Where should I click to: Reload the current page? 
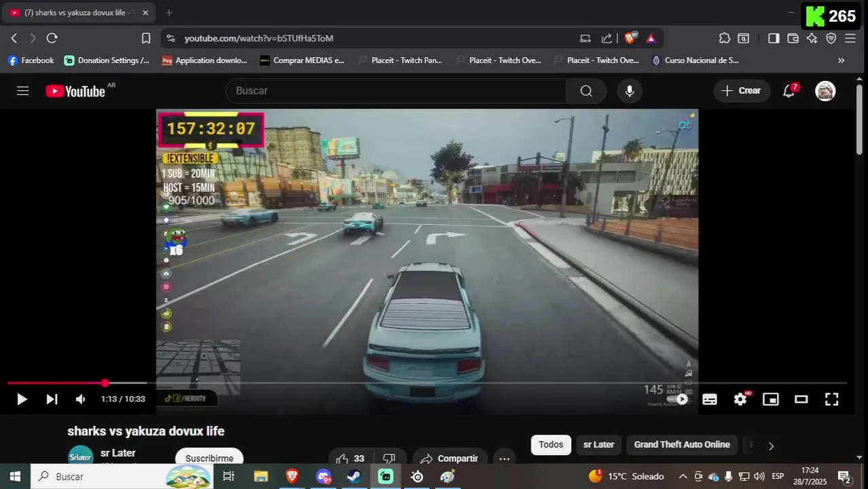click(x=52, y=38)
